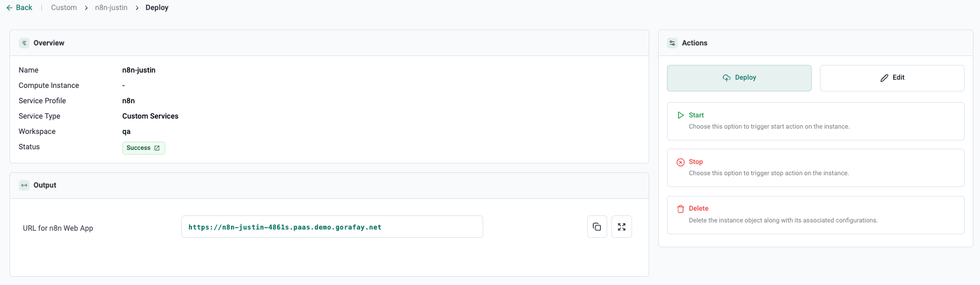Select the Delete action card
Image resolution: width=980 pixels, height=285 pixels.
(x=815, y=215)
